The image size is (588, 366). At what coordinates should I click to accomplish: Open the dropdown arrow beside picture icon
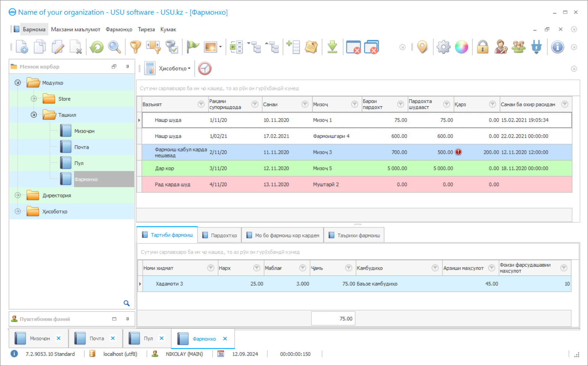click(x=220, y=47)
